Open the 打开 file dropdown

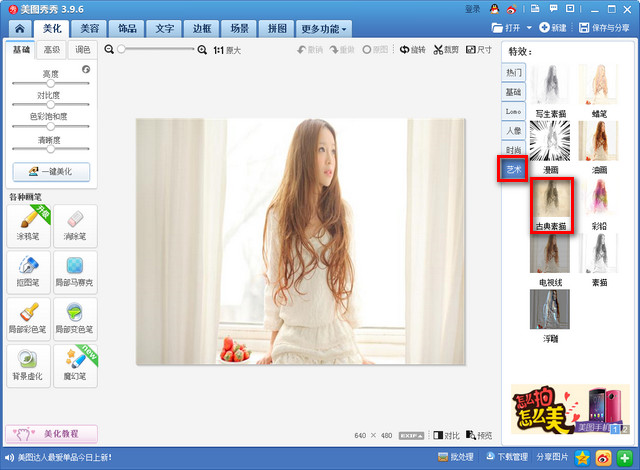coord(512,27)
